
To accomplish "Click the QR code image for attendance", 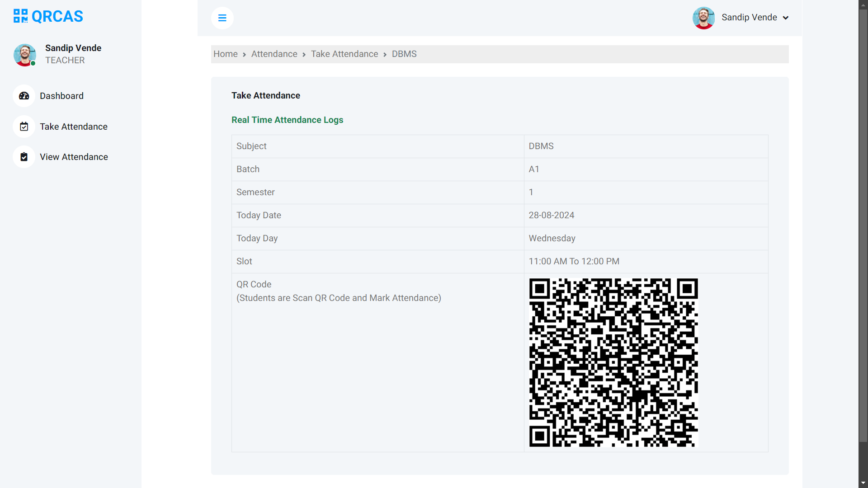I will click(613, 362).
